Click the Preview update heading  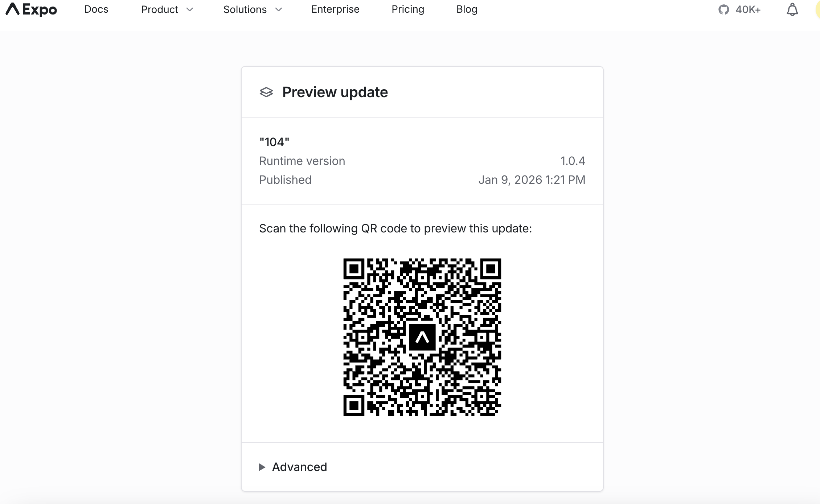tap(335, 92)
